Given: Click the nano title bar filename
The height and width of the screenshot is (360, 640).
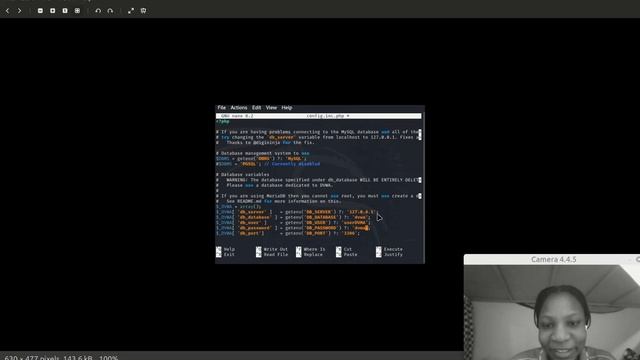Looking at the screenshot, I should tap(327, 116).
